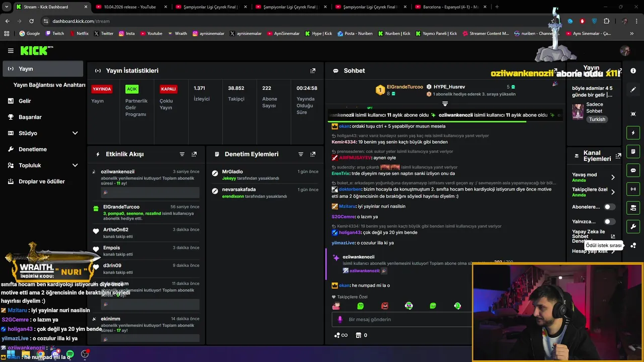Switch to the 10.04.2026 release YouTube tab
The height and width of the screenshot is (362, 644).
130,7
